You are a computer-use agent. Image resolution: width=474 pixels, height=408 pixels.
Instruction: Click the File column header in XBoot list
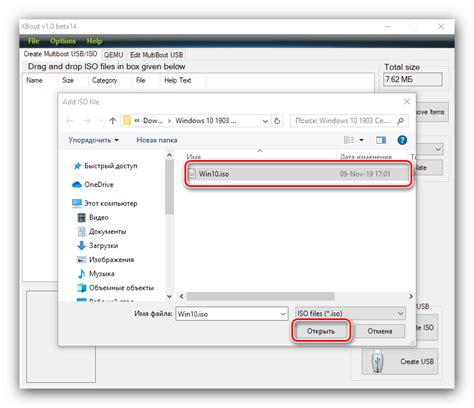pos(140,80)
